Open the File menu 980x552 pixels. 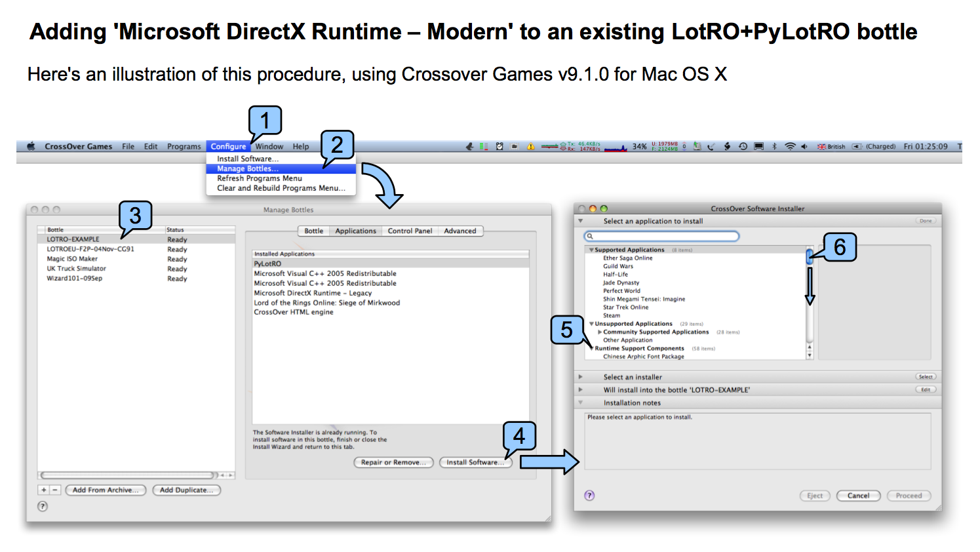click(x=128, y=146)
